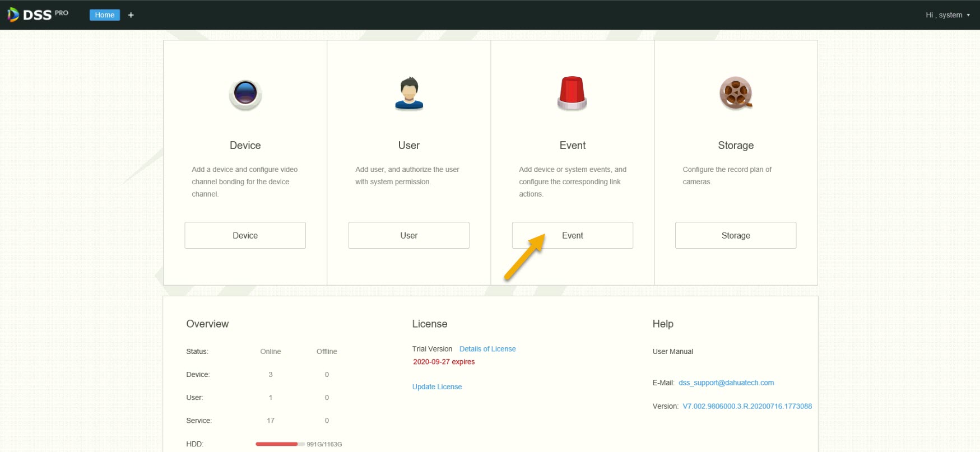The image size is (980, 452).
Task: Click the HDD 991G/1163G value
Action: [x=324, y=445]
